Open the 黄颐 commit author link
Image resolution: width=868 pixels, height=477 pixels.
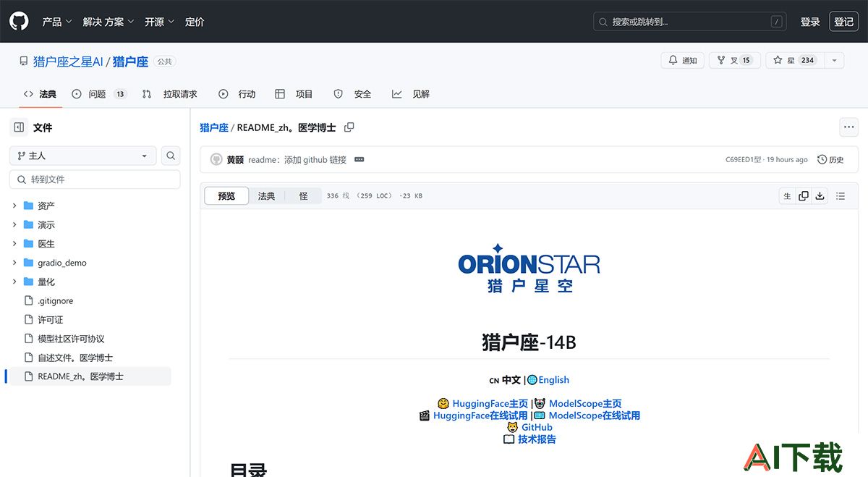tap(235, 159)
